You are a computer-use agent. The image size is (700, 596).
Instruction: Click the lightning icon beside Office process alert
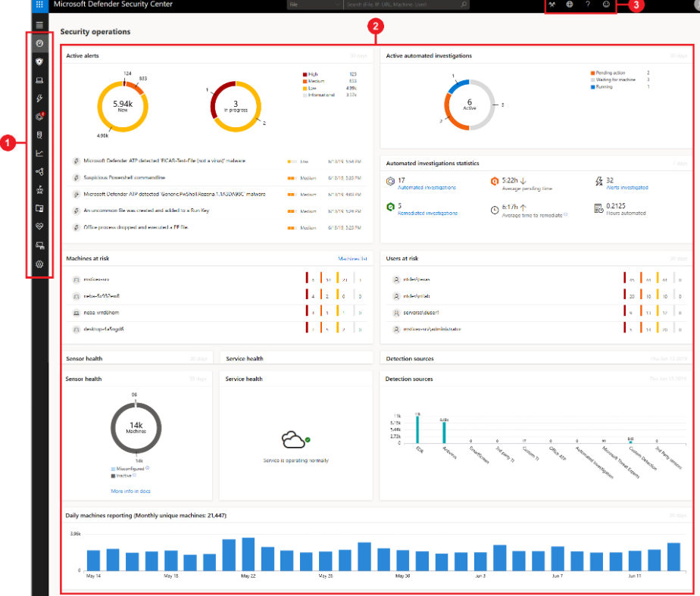tap(76, 227)
